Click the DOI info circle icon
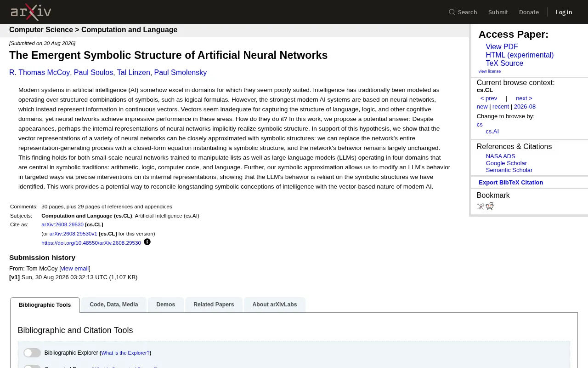588x368 pixels. click(147, 242)
